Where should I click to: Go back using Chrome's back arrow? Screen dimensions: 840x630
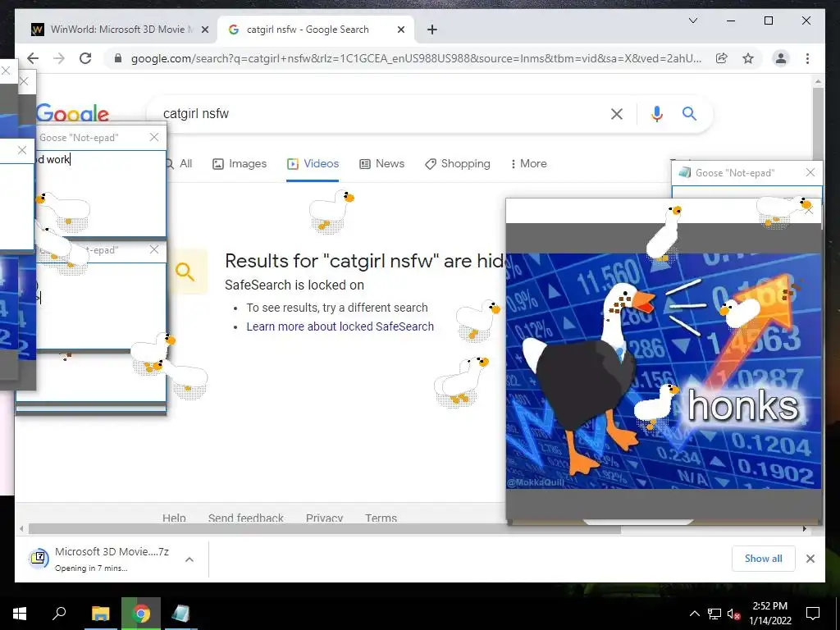(33, 58)
